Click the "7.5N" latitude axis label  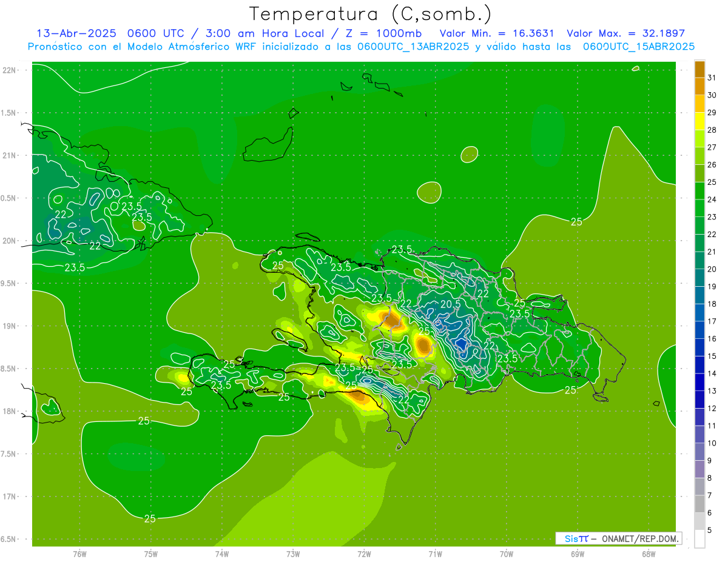[x=9, y=453]
